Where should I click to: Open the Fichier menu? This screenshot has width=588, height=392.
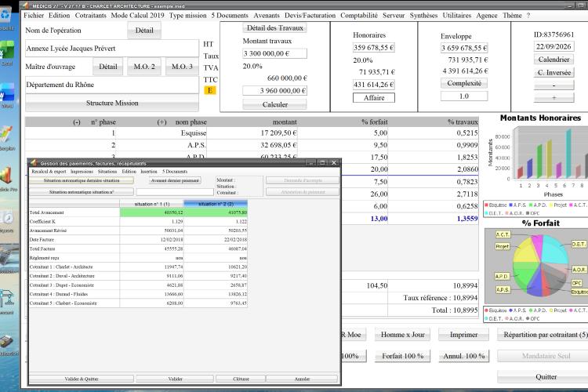[34, 16]
